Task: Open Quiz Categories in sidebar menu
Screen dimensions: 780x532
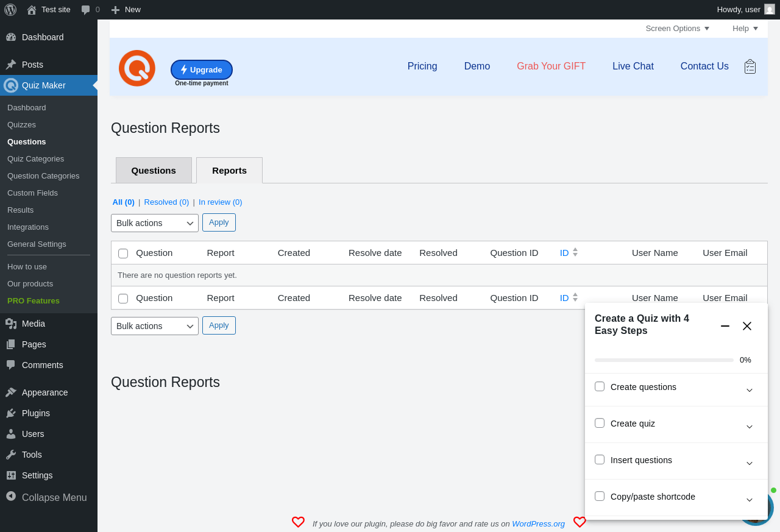Action: pos(35,159)
